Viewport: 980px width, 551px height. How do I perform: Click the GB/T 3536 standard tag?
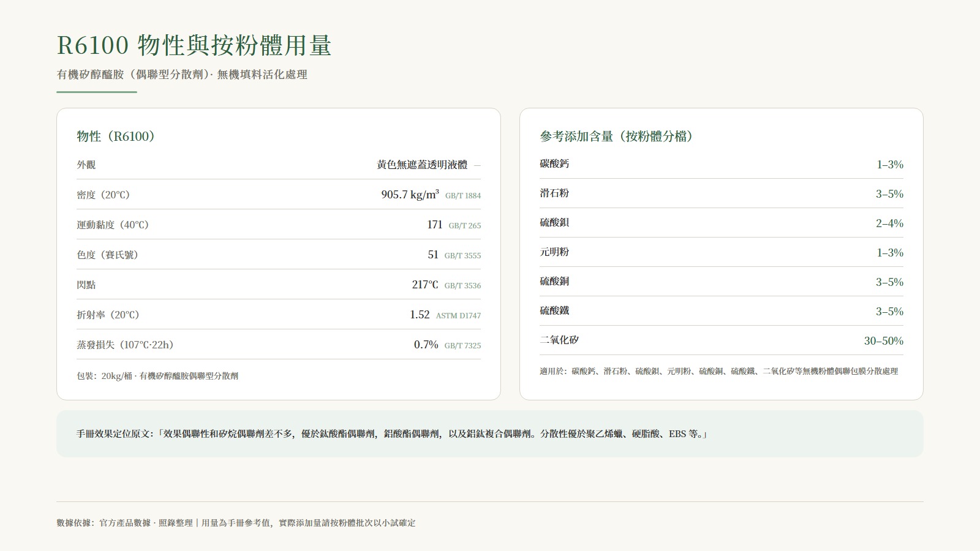tap(463, 286)
